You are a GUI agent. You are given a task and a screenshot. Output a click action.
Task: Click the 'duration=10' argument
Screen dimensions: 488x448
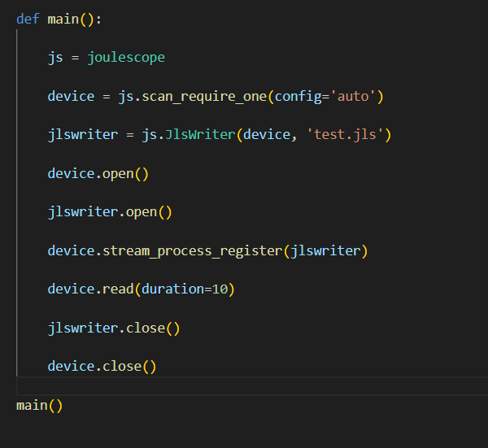point(185,289)
